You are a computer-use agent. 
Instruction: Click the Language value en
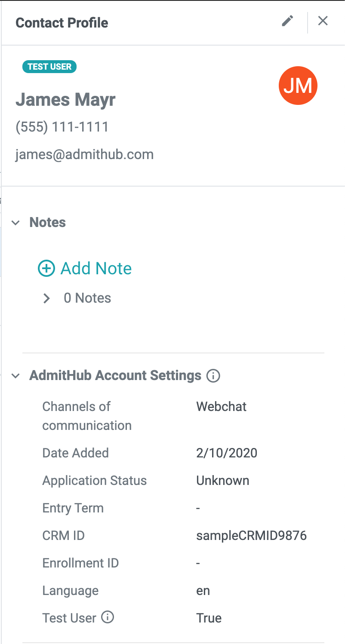(203, 591)
